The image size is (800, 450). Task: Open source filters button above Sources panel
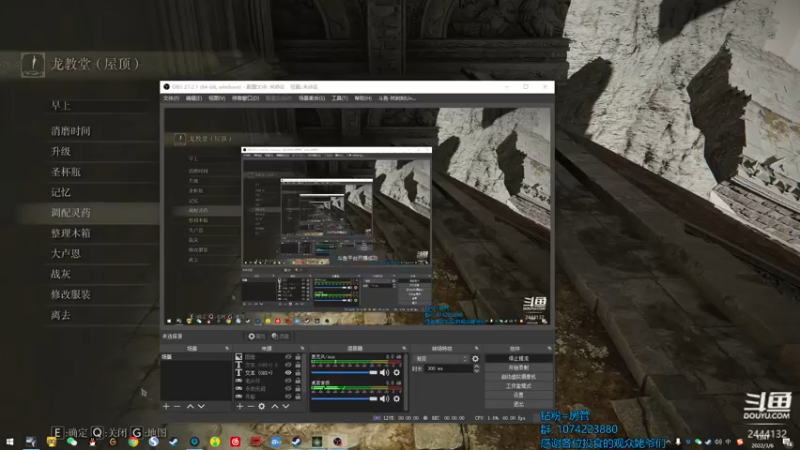click(x=281, y=337)
